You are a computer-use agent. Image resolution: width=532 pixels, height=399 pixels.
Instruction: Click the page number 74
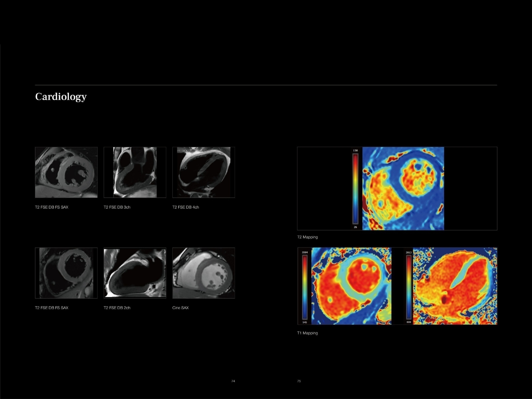click(x=233, y=381)
